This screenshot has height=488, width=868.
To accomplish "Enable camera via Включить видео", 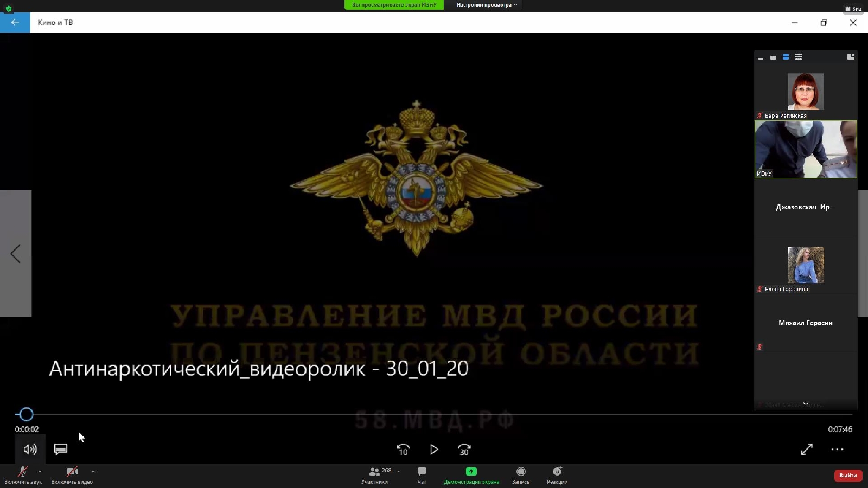I will (x=72, y=472).
